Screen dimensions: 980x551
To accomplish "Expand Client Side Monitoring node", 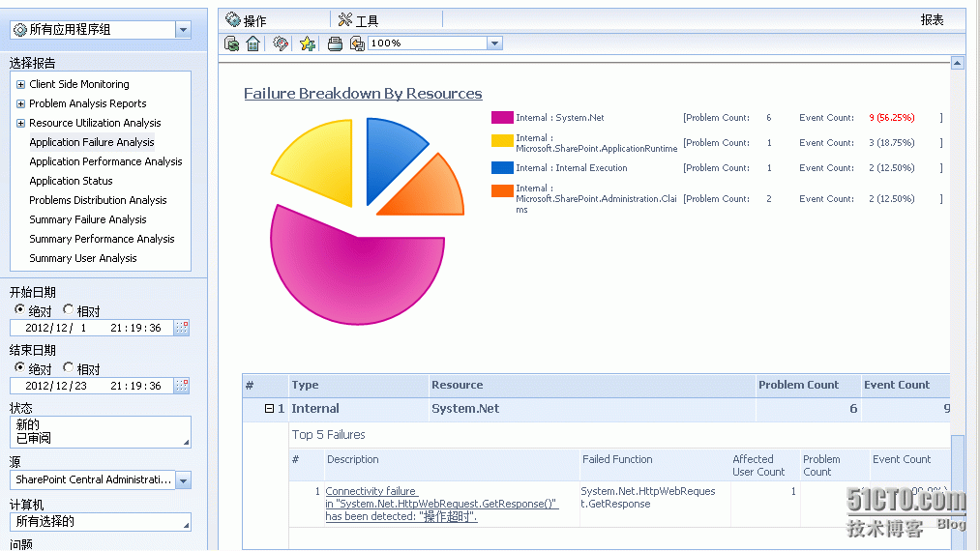I will [x=20, y=84].
